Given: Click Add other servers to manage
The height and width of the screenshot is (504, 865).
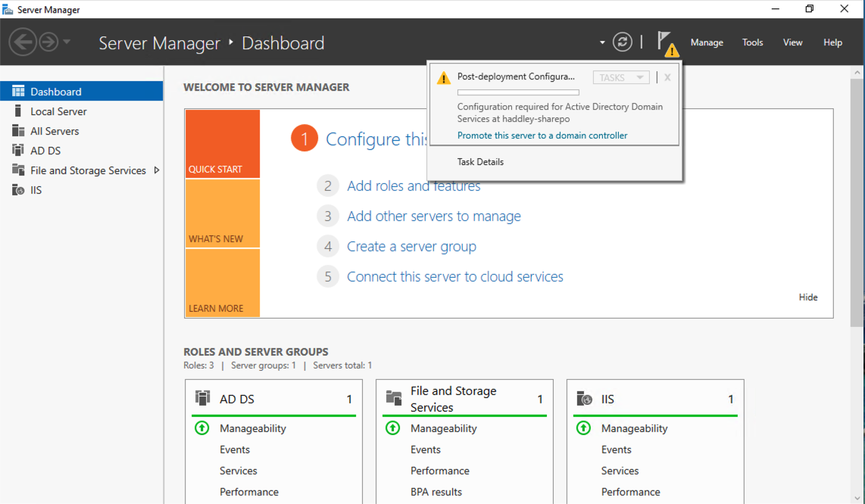Looking at the screenshot, I should coord(433,216).
